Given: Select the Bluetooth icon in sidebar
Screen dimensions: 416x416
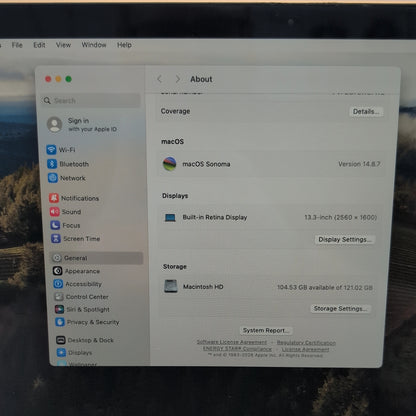Looking at the screenshot, I should [52, 164].
